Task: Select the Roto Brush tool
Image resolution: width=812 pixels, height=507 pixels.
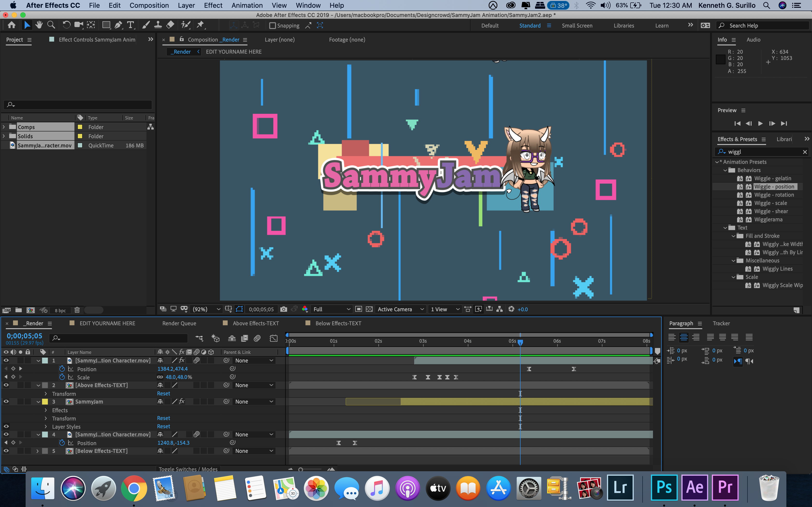Action: 185,25
